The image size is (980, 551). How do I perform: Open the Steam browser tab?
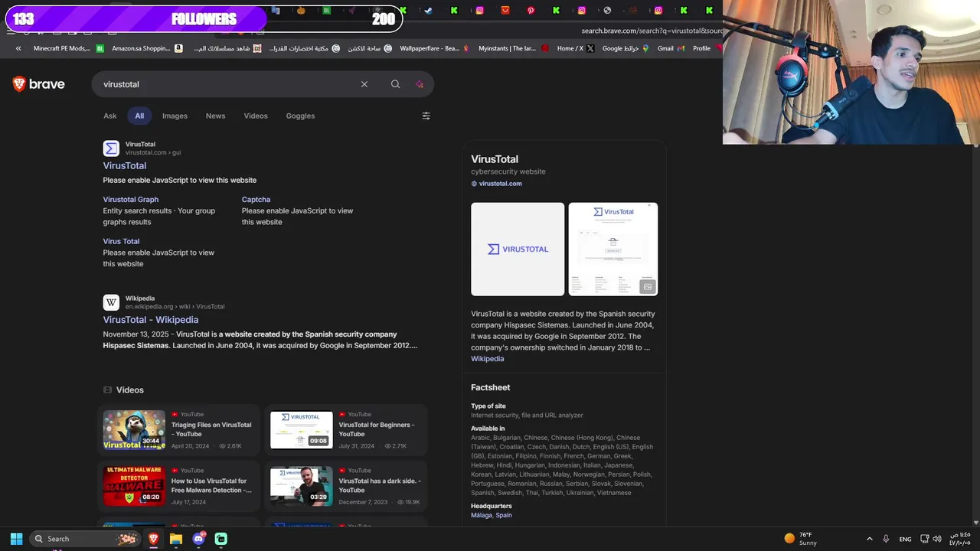(428, 11)
